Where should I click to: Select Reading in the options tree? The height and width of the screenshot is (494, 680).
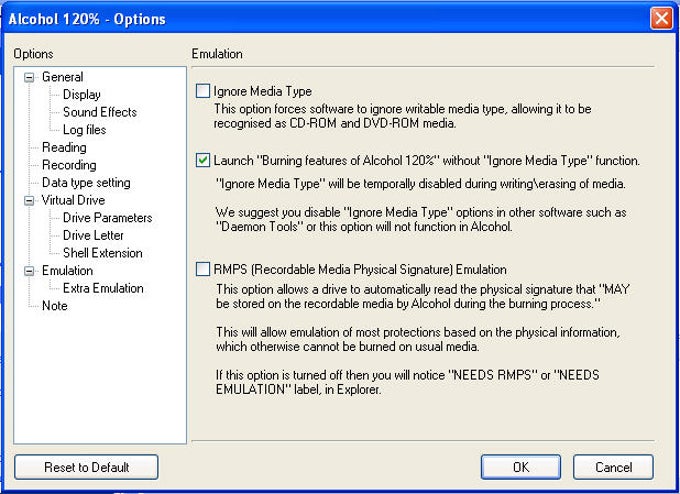(64, 147)
